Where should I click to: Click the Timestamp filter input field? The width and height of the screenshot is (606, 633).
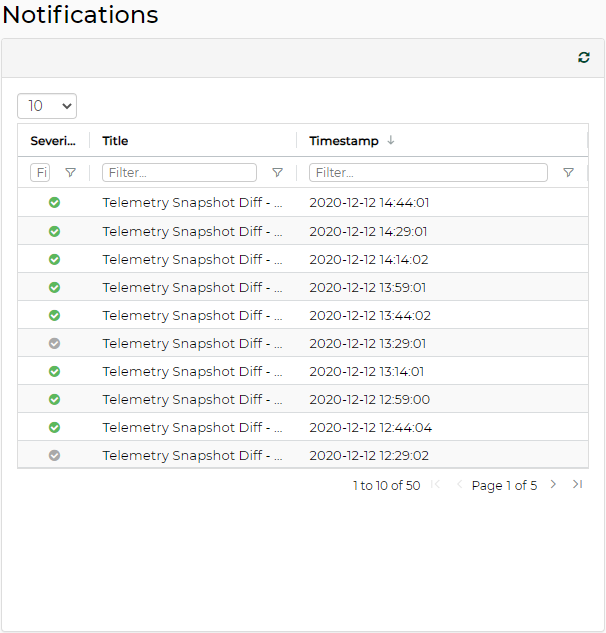click(x=428, y=173)
